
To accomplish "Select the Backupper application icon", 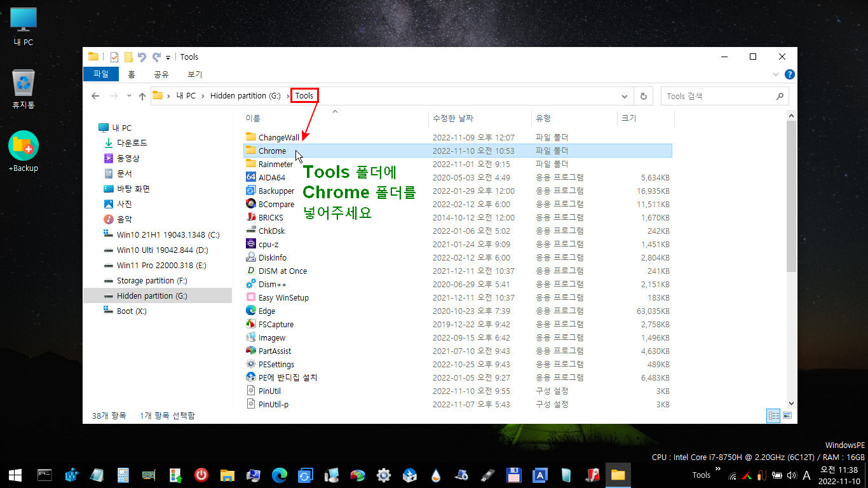I will (x=251, y=191).
